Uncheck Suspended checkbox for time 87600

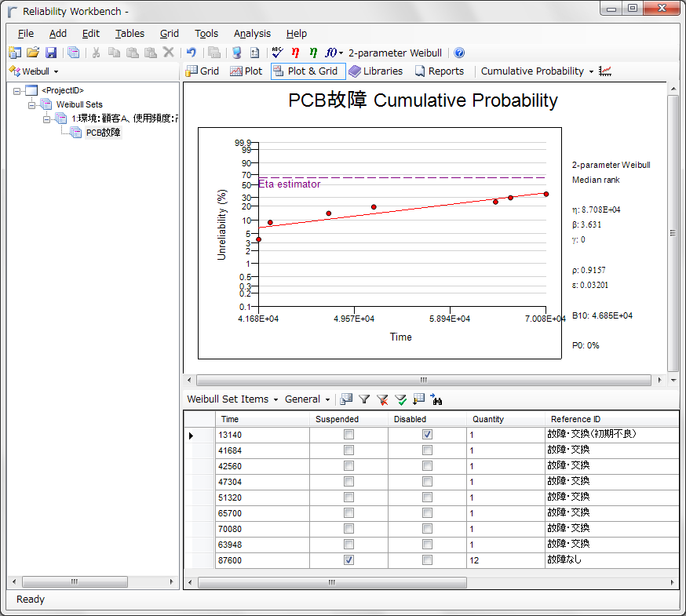tap(348, 560)
